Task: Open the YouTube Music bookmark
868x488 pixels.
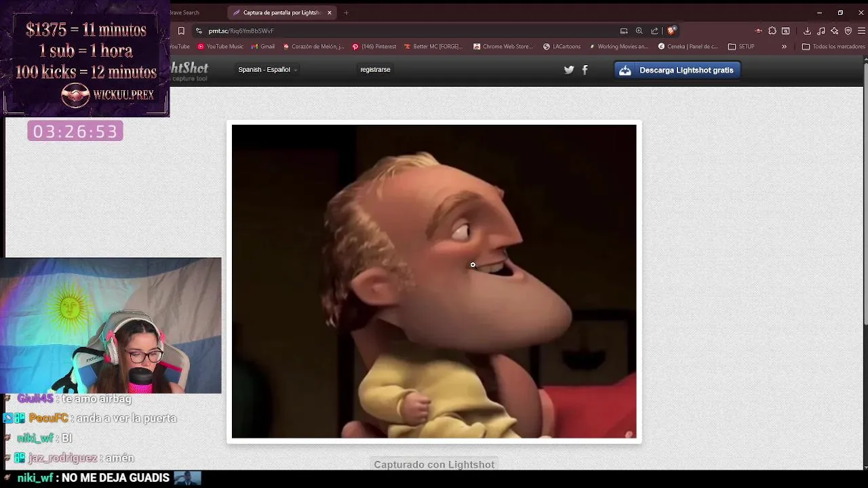Action: [x=220, y=47]
